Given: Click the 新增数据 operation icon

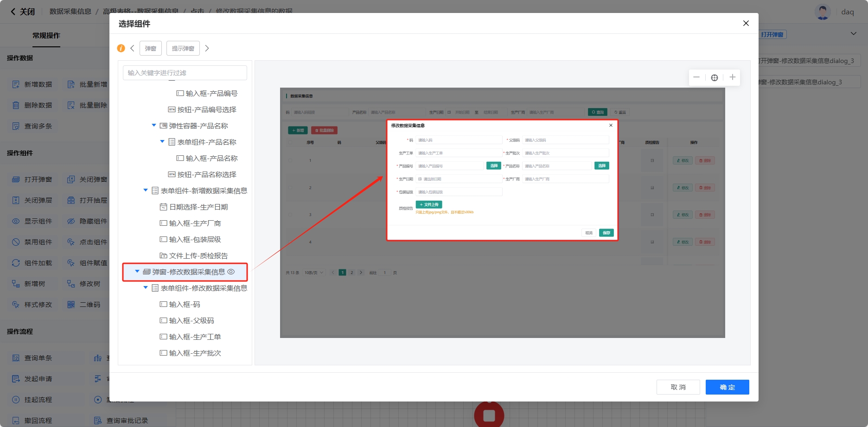Looking at the screenshot, I should coord(16,84).
